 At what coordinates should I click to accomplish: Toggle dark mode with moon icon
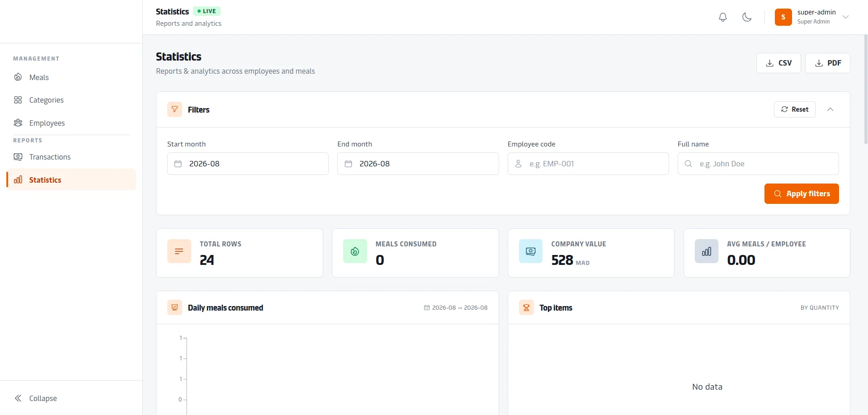point(747,17)
